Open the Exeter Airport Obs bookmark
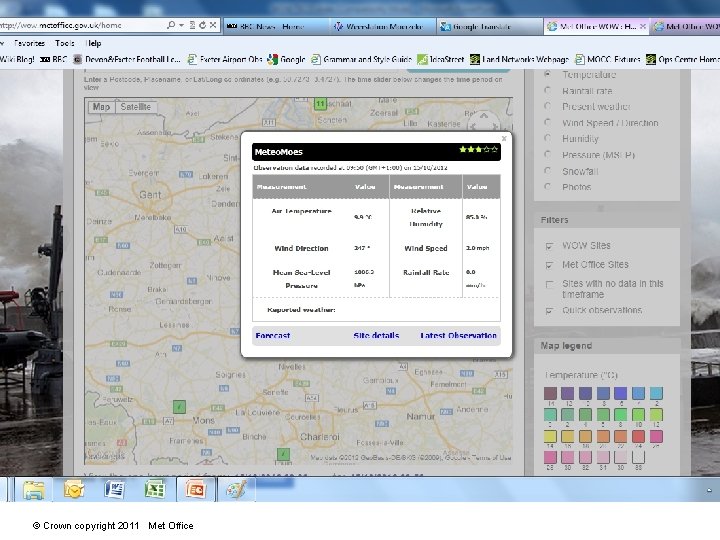This screenshot has height=540, width=720. [225, 59]
